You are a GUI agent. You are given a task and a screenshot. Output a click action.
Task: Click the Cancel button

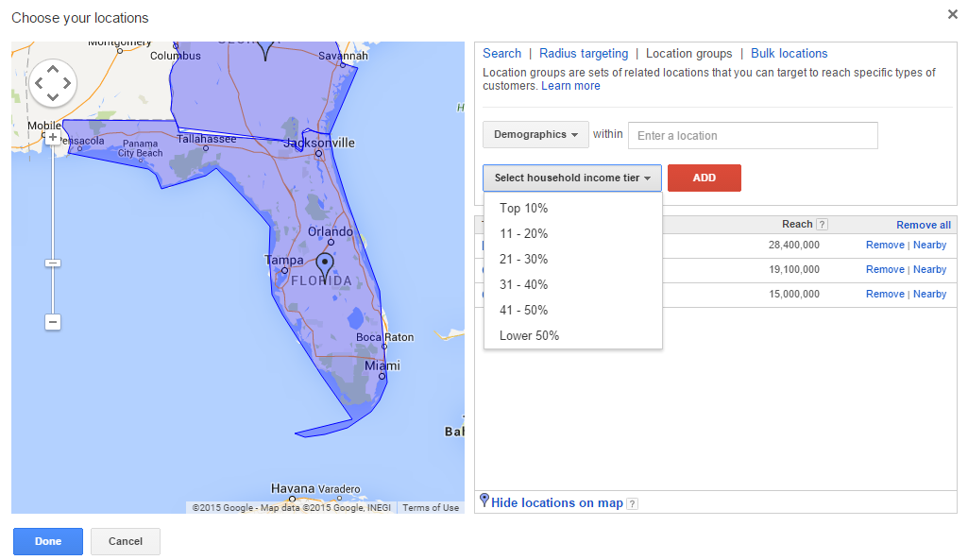[x=126, y=541]
